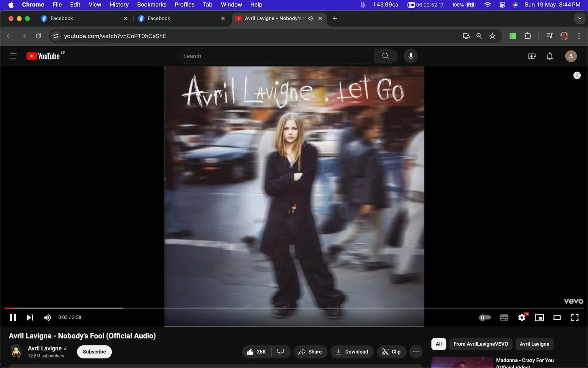Open Avril Lavigne channel name link
The image size is (588, 368).
pyautogui.click(x=45, y=348)
